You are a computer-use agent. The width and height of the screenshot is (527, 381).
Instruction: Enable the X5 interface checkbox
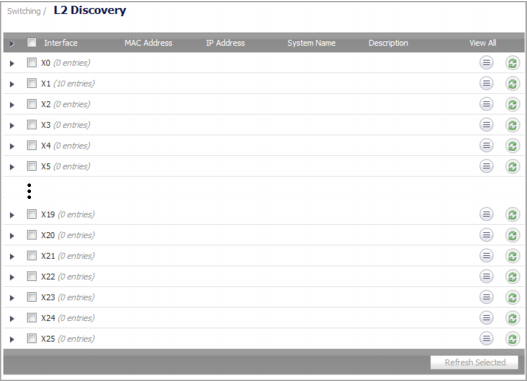pyautogui.click(x=32, y=166)
